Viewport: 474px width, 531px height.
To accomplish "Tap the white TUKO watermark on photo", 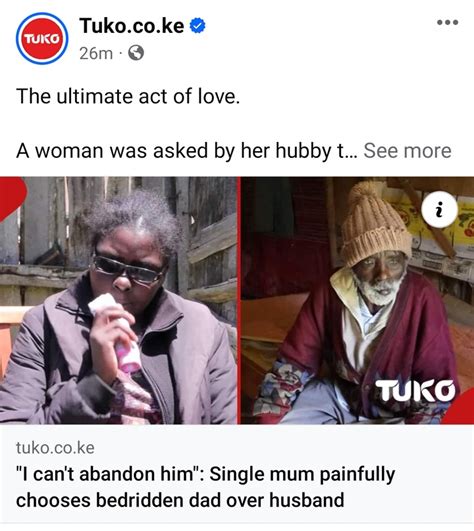I will tap(415, 390).
